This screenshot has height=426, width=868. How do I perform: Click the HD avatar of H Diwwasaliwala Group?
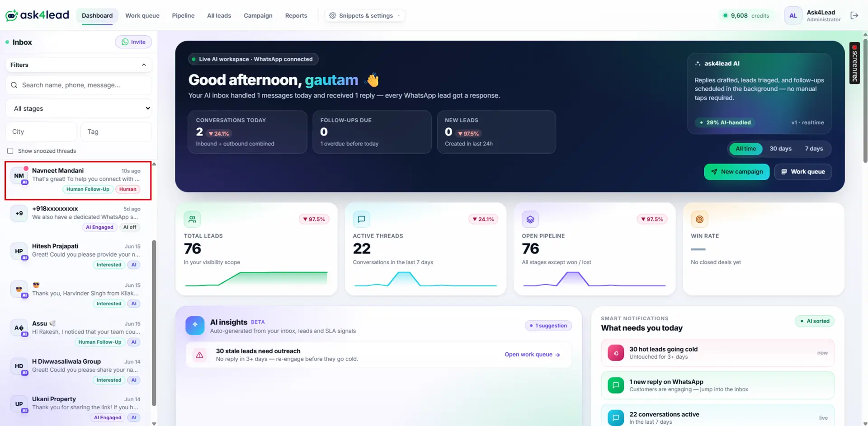(x=19, y=366)
